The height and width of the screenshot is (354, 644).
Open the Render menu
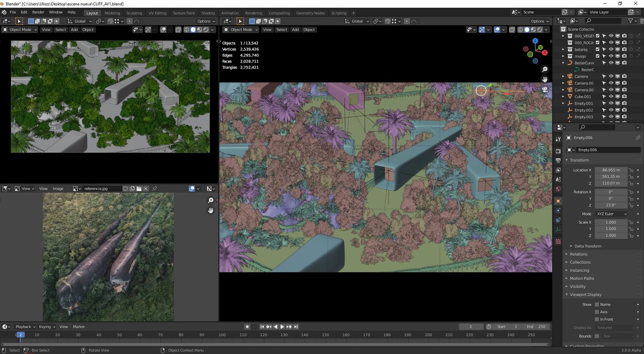38,12
